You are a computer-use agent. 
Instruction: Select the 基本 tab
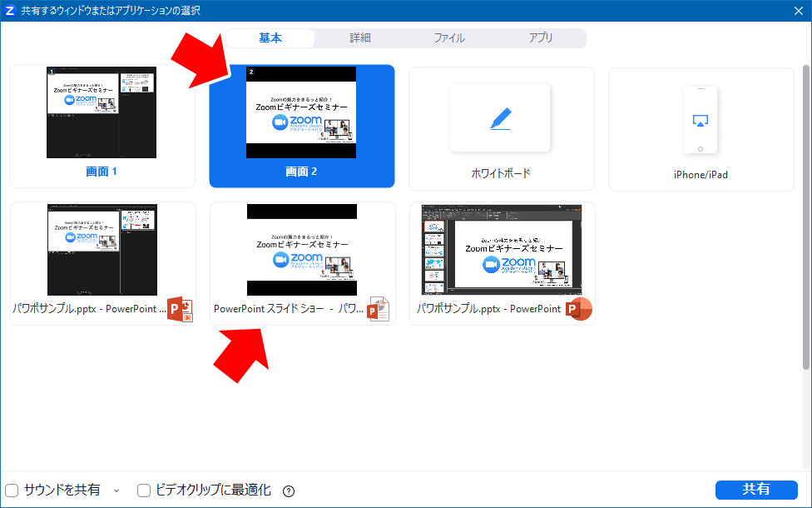tap(270, 38)
